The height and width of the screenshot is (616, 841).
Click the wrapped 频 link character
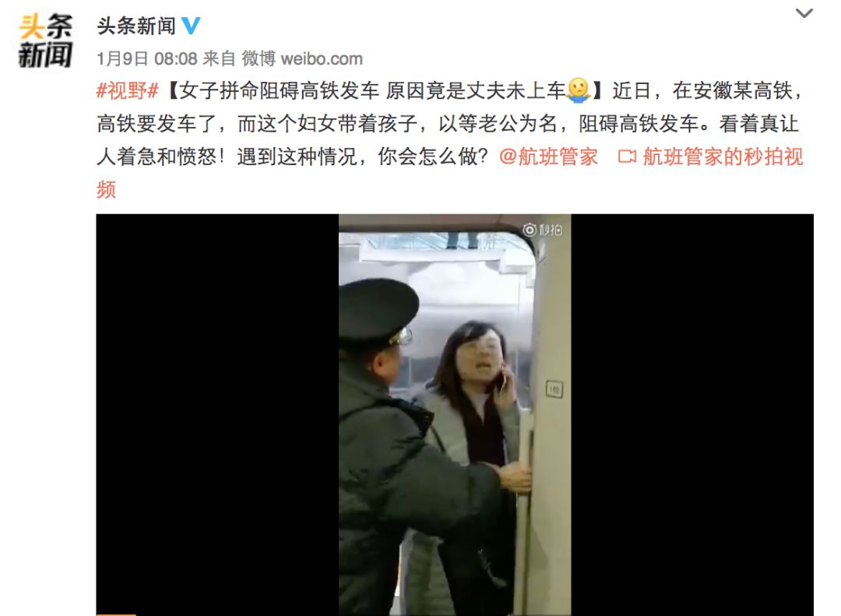(106, 190)
